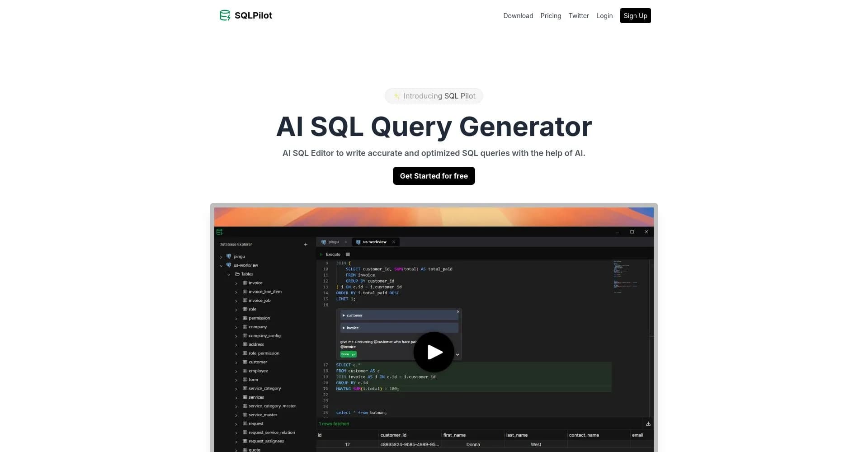Click the green play icon next to Execute
868x452 pixels.
coord(322,254)
